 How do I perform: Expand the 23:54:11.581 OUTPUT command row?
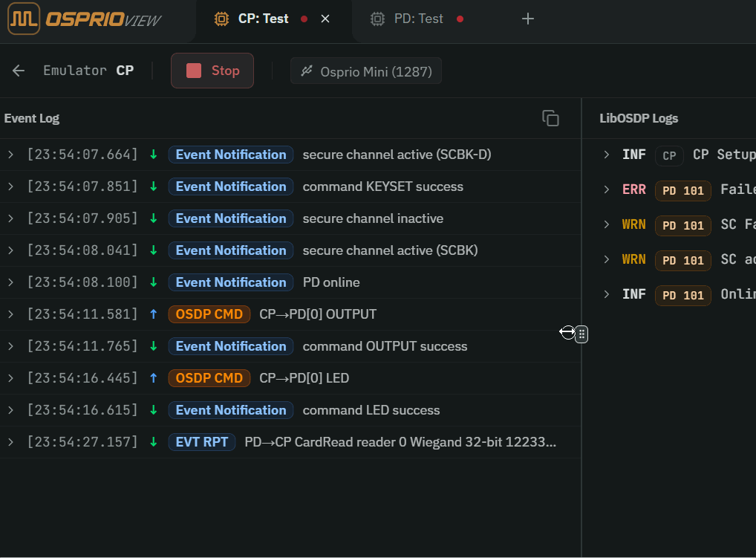point(10,314)
